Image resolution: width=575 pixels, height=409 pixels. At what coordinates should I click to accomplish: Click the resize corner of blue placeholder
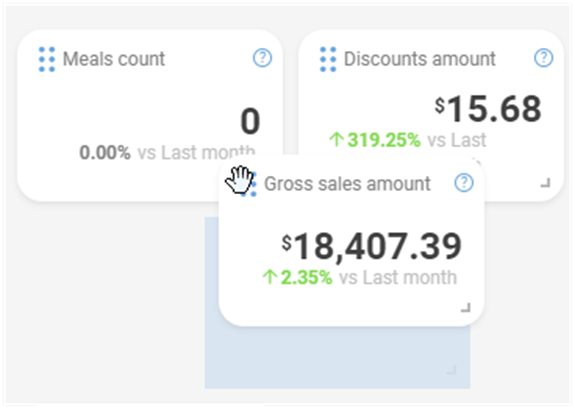[x=452, y=370]
